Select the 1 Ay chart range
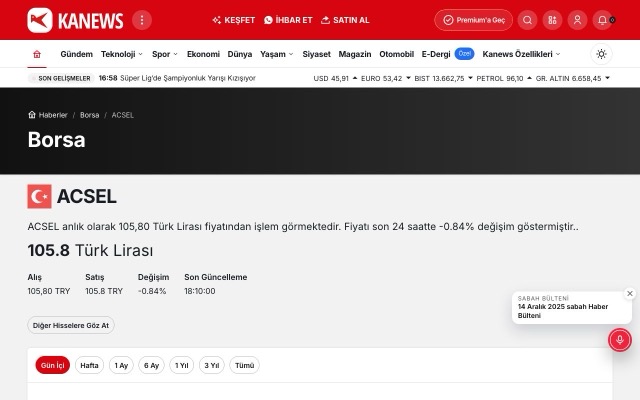This screenshot has height=400, width=640. [x=121, y=365]
